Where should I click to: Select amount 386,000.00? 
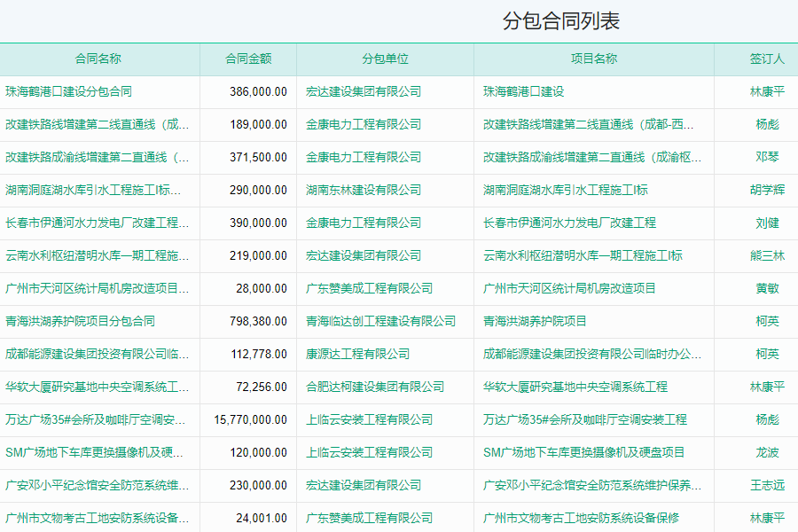point(258,91)
